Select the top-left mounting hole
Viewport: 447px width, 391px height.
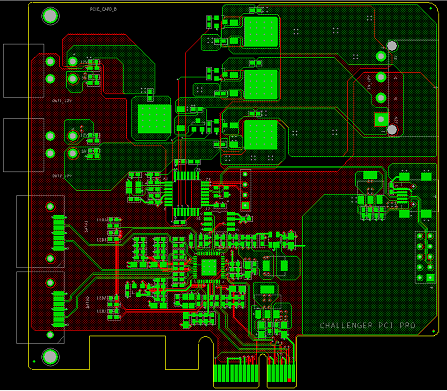pos(50,16)
